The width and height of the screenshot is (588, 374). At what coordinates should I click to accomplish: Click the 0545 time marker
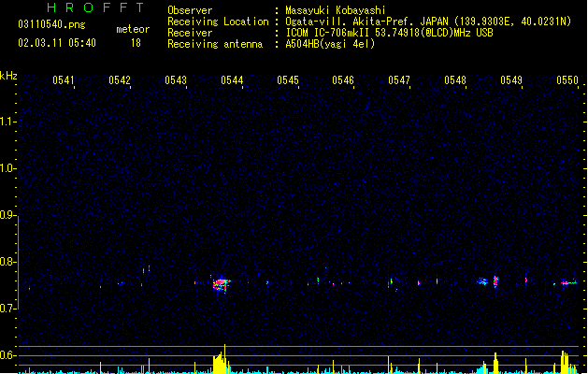[288, 80]
